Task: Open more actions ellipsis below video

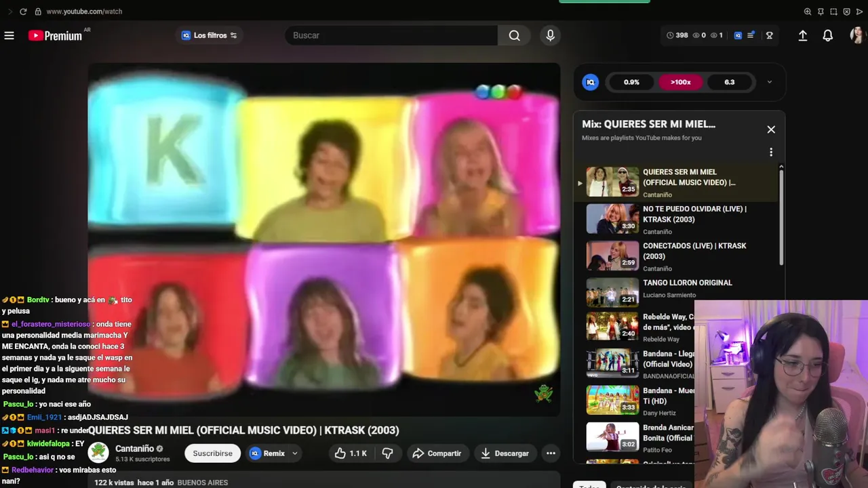Action: tap(551, 453)
